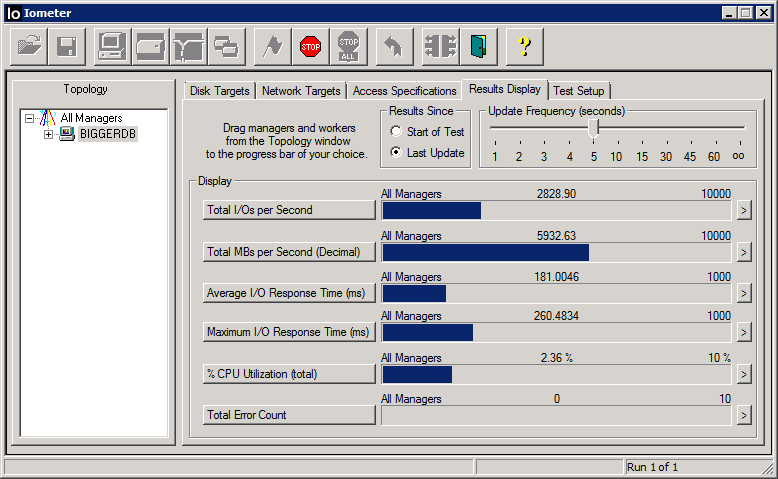
Task: Click the 181.0046 response time value
Action: pos(556,277)
